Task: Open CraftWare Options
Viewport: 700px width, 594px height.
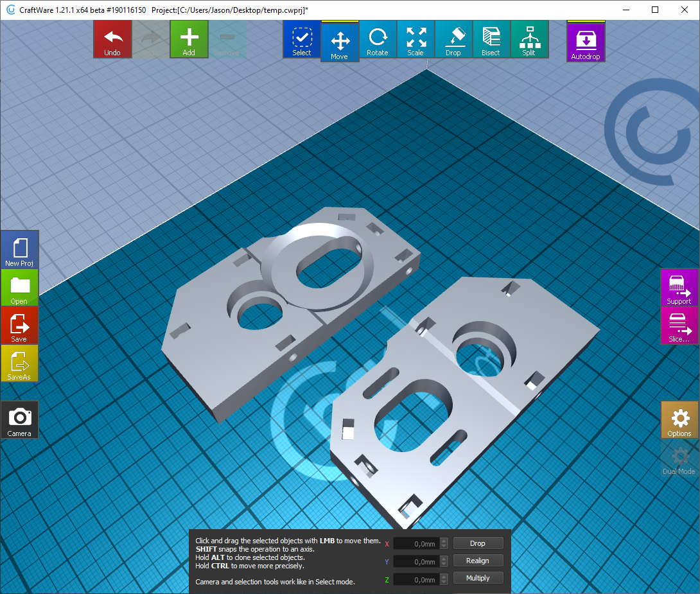Action: tap(679, 419)
